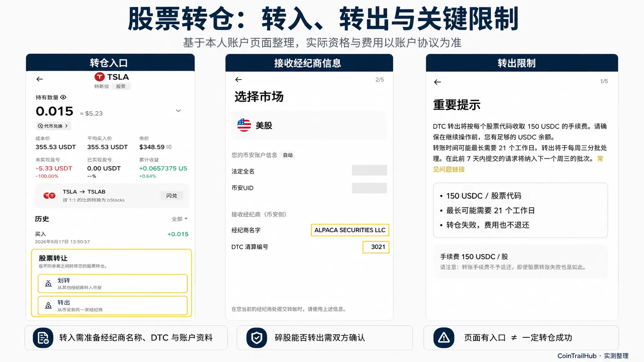Click the document icon beside 转入需准备

click(x=43, y=338)
